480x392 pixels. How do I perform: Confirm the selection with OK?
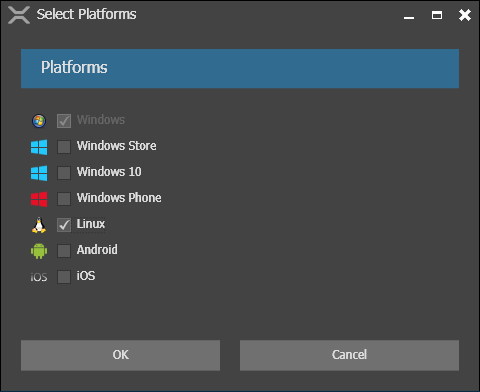coord(120,355)
